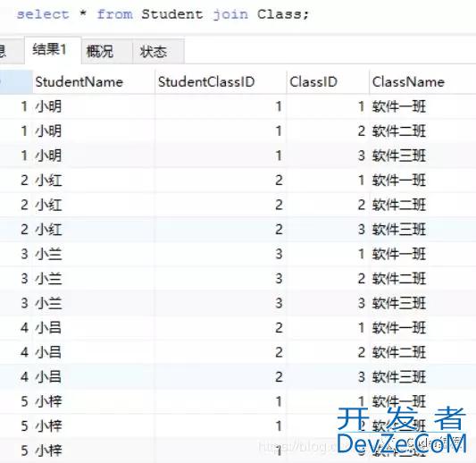This screenshot has width=476, height=463.
Task: Click the Student table name in the query
Action: tap(172, 14)
